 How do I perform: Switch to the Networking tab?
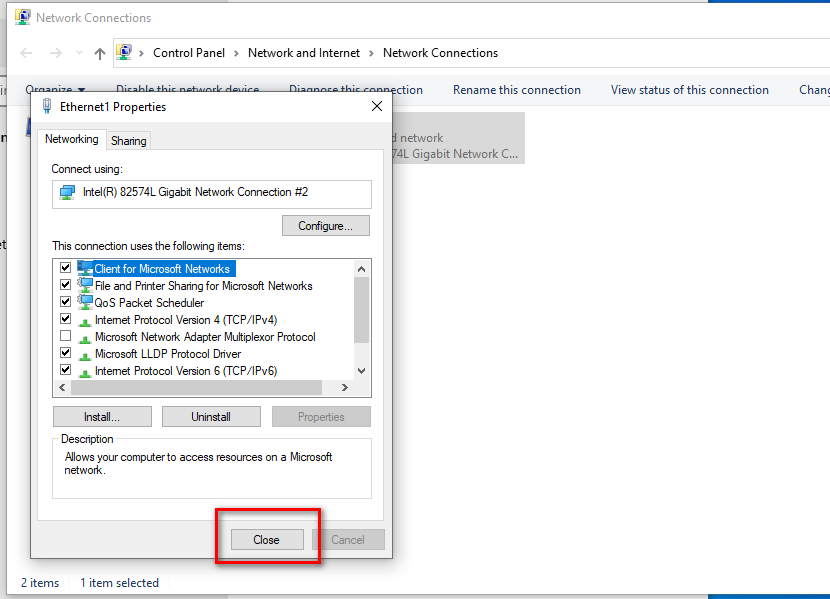pyautogui.click(x=71, y=139)
